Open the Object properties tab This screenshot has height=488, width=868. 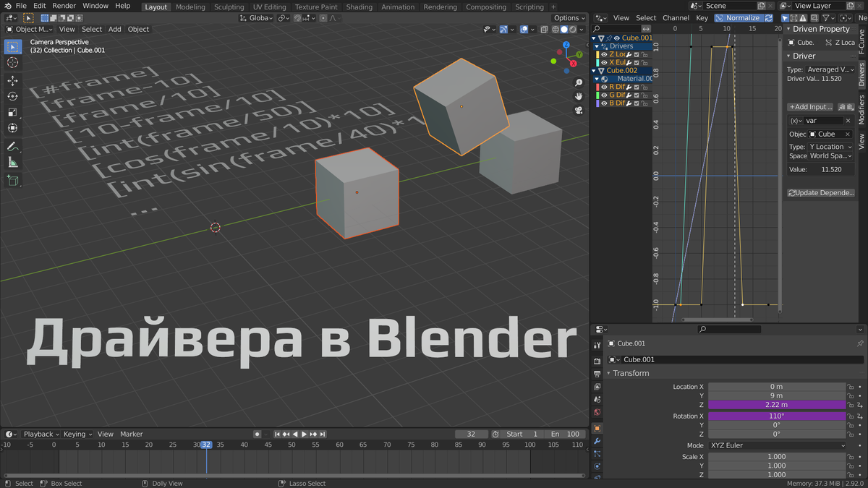tap(597, 429)
